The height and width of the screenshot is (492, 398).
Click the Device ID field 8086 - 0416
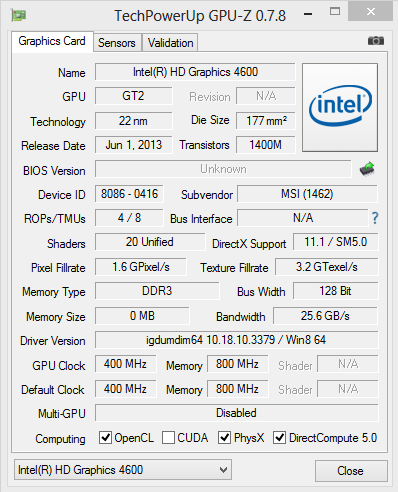click(x=129, y=194)
